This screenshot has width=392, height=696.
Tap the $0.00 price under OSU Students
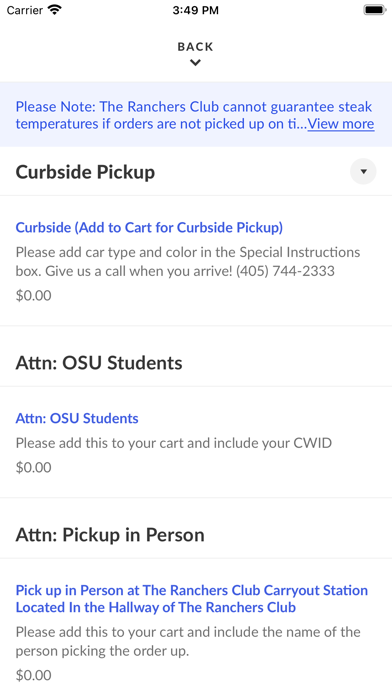click(33, 467)
